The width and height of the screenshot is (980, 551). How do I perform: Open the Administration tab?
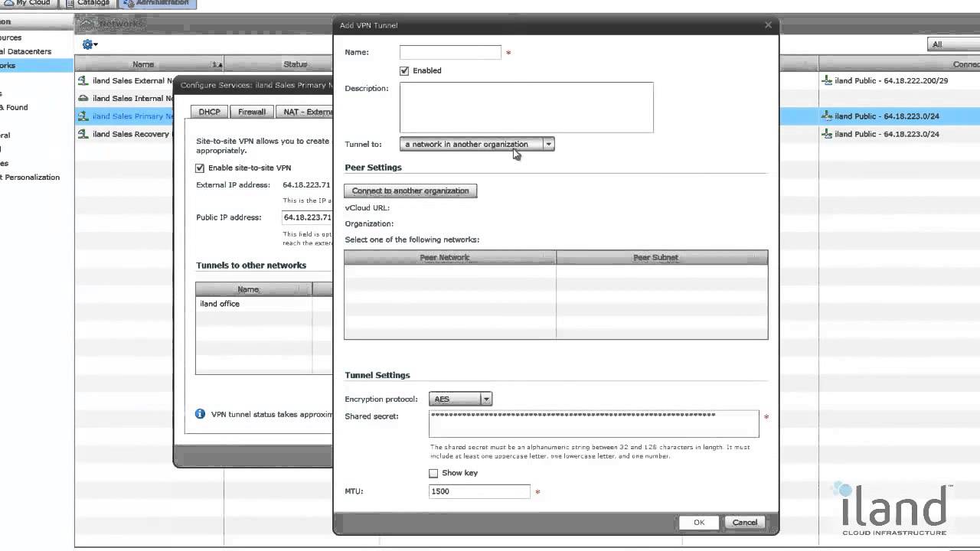click(x=157, y=3)
